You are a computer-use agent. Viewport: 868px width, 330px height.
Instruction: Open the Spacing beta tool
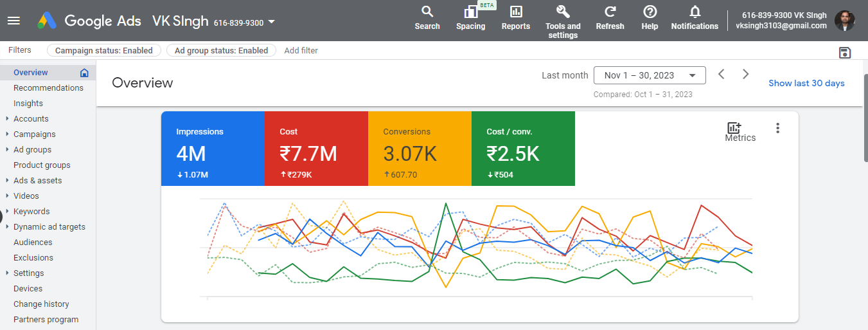coord(470,12)
